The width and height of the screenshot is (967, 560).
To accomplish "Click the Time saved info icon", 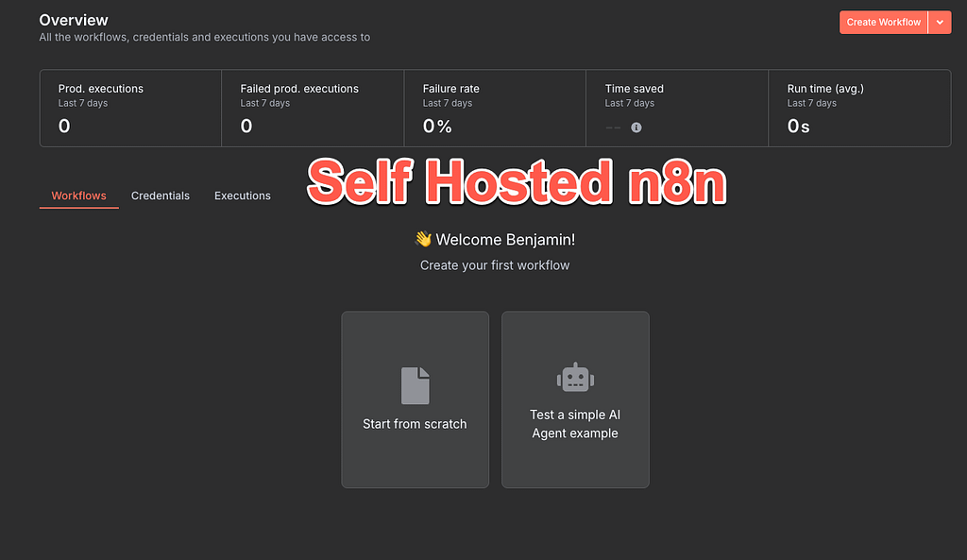I will tap(636, 127).
